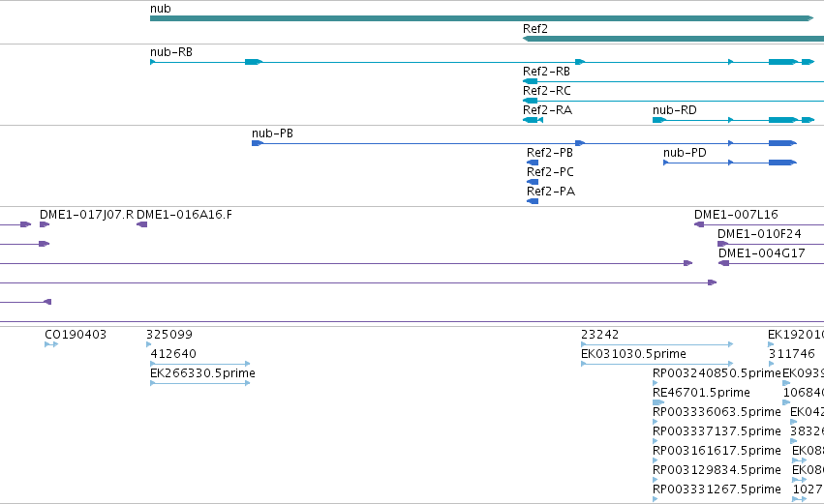
Task: Select the RP003336063.5prime EST label
Action: (717, 413)
